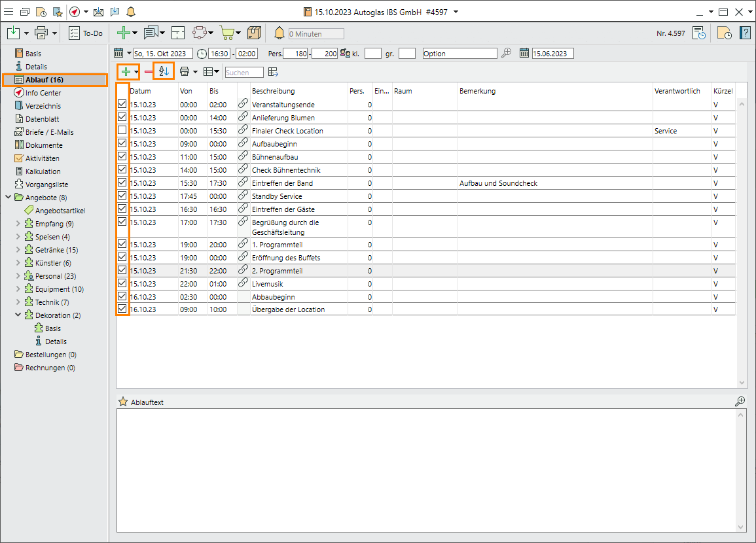Image resolution: width=756 pixels, height=543 pixels.
Task: Uncheck the Livemusik row checkbox
Action: (122, 283)
